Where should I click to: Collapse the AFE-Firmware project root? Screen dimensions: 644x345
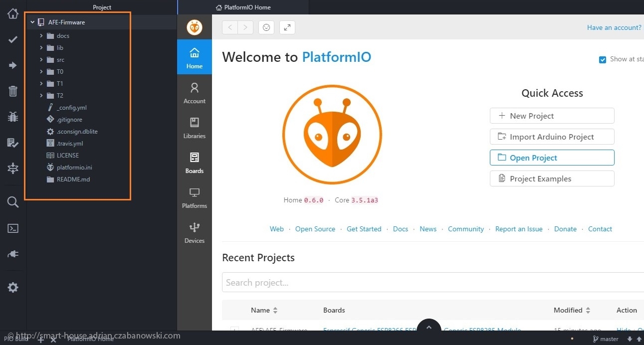[x=32, y=22]
